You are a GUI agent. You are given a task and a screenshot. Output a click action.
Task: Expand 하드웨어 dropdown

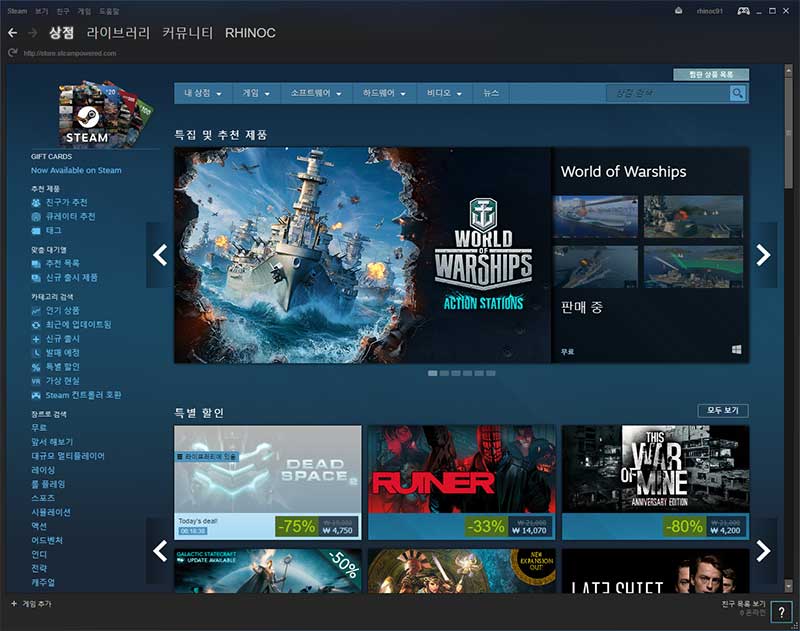384,93
